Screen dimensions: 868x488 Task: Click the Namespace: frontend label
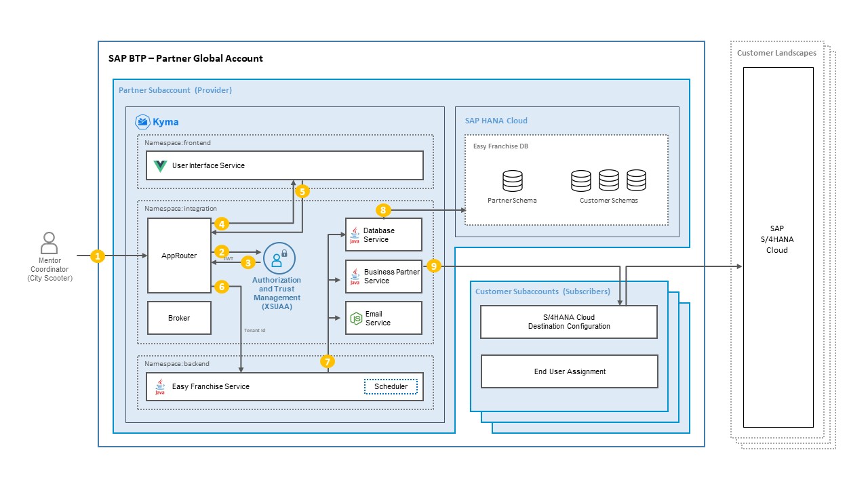coord(176,143)
